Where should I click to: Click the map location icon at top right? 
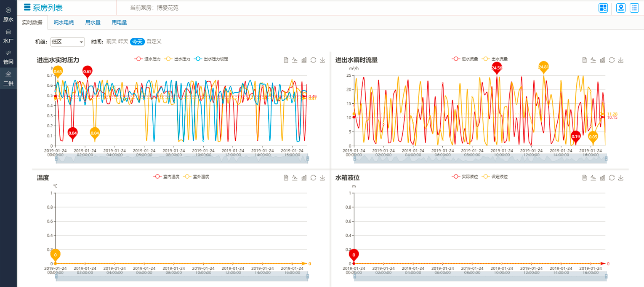(620, 8)
